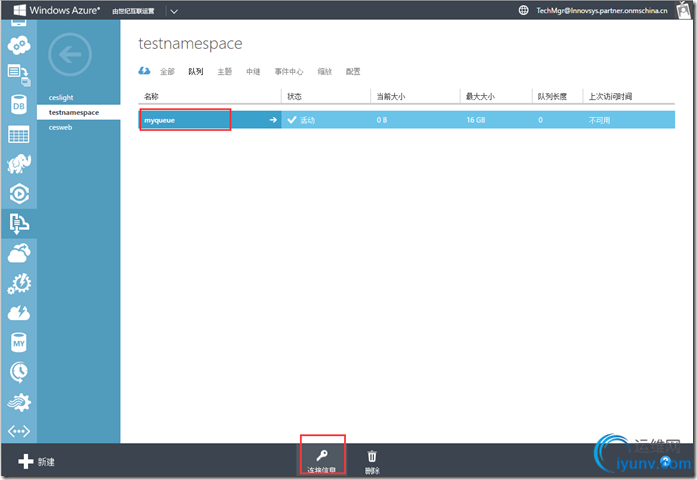Click the myqueue queue name
The height and width of the screenshot is (480, 697).
click(160, 120)
